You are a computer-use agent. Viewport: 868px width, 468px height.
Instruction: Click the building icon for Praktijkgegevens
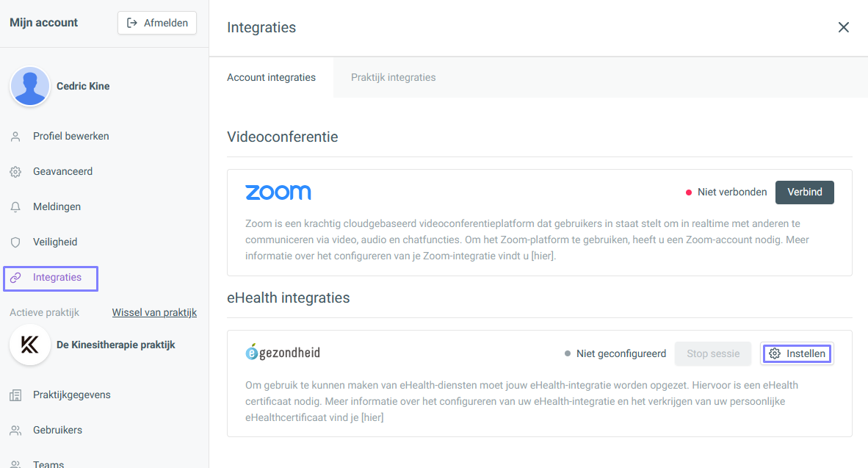coord(15,395)
